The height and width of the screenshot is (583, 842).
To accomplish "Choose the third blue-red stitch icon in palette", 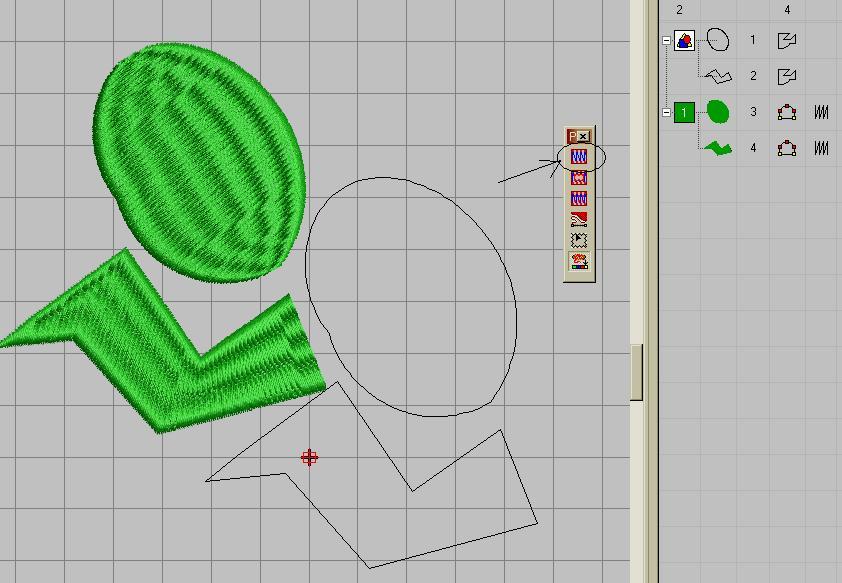I will [x=579, y=199].
